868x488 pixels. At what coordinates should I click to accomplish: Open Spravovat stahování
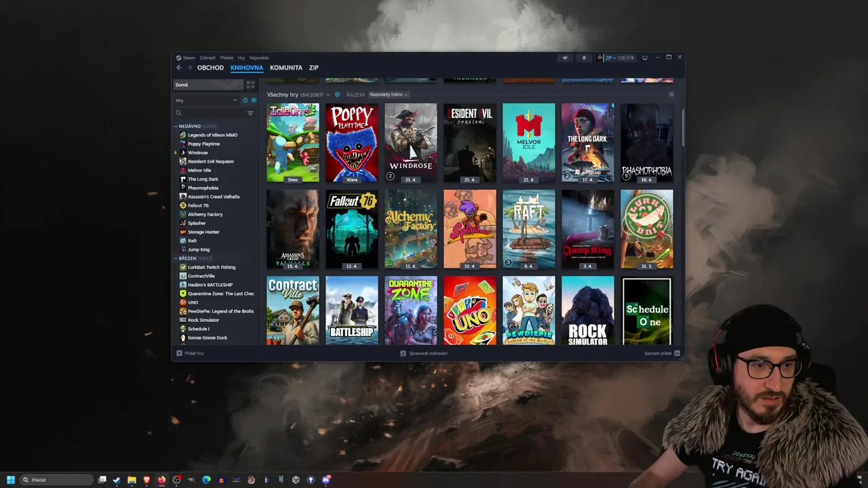[x=424, y=353]
